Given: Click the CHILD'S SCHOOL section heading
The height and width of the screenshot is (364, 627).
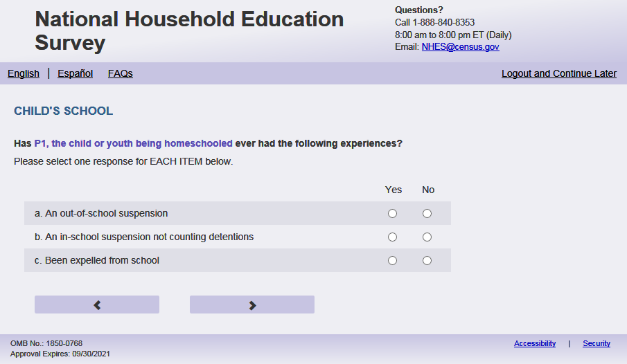Looking at the screenshot, I should [x=63, y=111].
